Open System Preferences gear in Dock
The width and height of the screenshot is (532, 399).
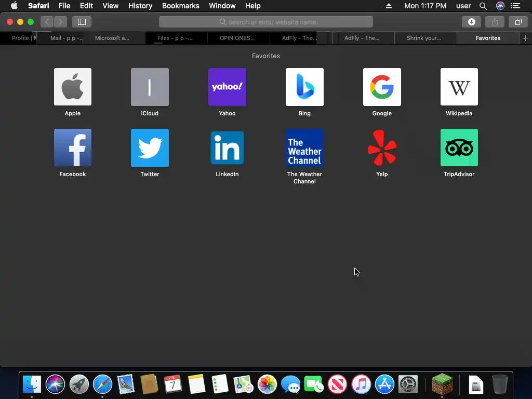pos(408,384)
